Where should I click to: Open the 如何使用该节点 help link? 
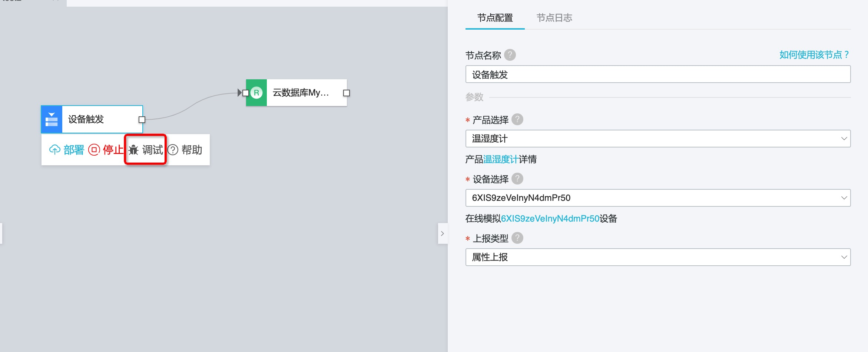pos(814,55)
